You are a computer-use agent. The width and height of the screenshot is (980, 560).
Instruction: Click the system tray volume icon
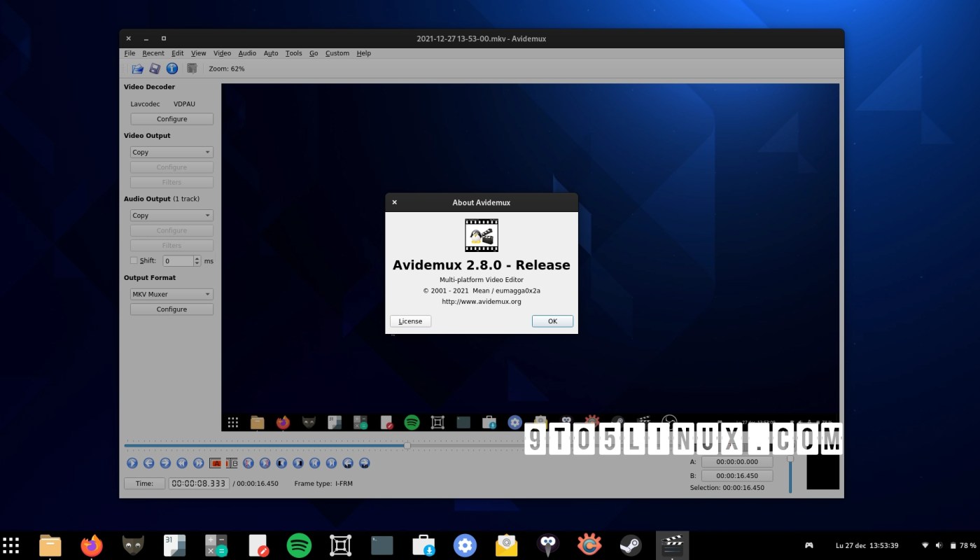(x=939, y=545)
